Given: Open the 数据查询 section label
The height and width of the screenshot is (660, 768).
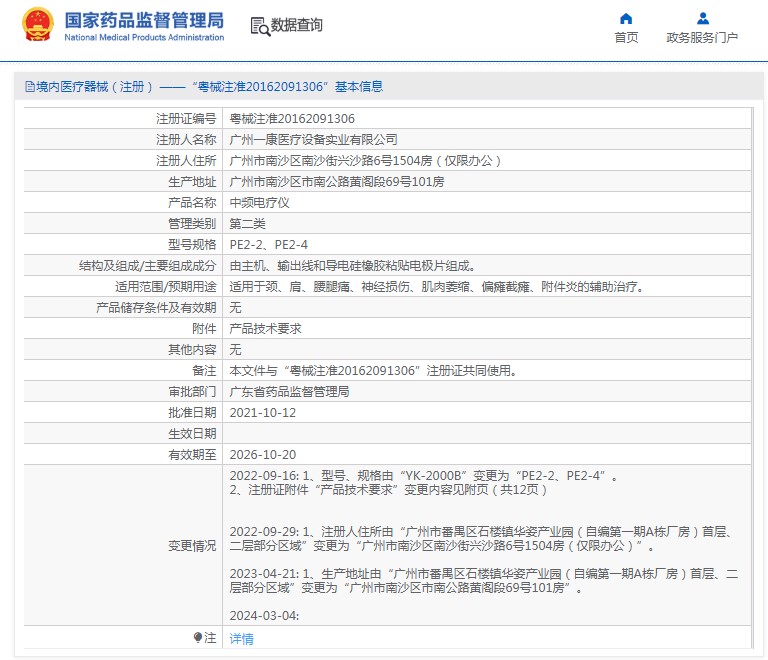Looking at the screenshot, I should 297,26.
